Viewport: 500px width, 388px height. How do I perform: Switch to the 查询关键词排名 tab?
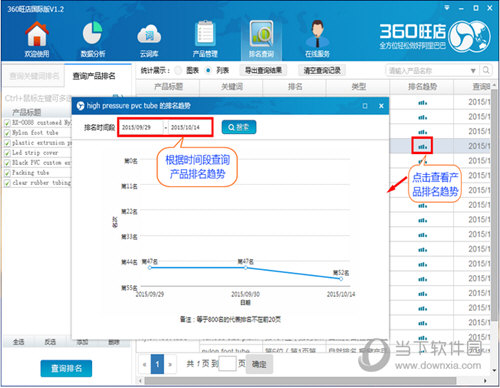coord(34,76)
